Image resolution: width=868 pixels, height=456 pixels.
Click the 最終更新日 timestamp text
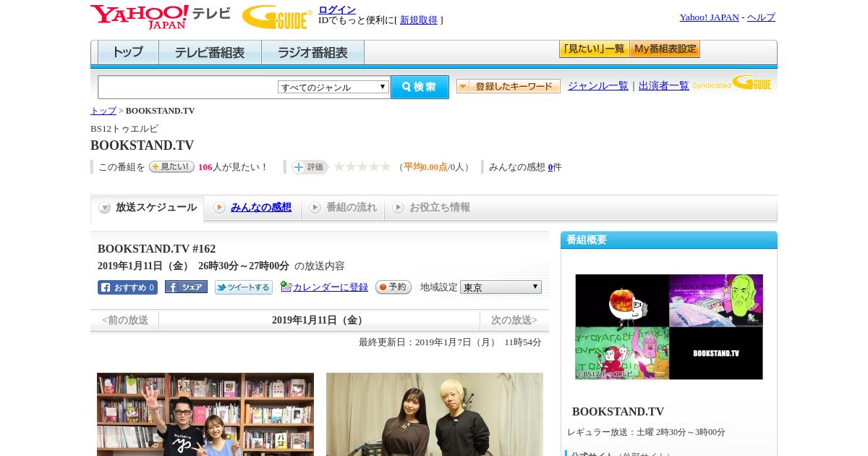coord(450,342)
